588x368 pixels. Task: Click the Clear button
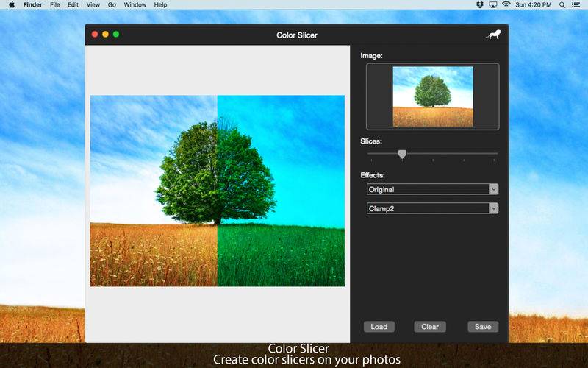tap(430, 327)
